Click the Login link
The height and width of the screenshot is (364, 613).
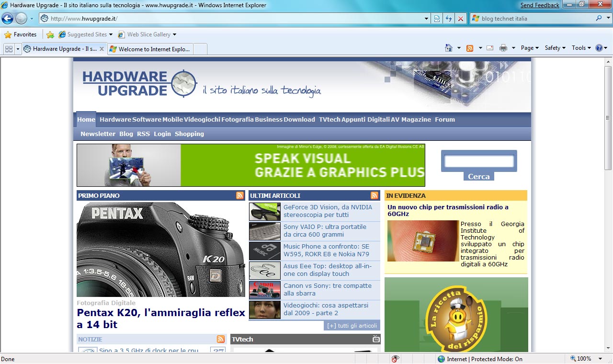coord(162,134)
